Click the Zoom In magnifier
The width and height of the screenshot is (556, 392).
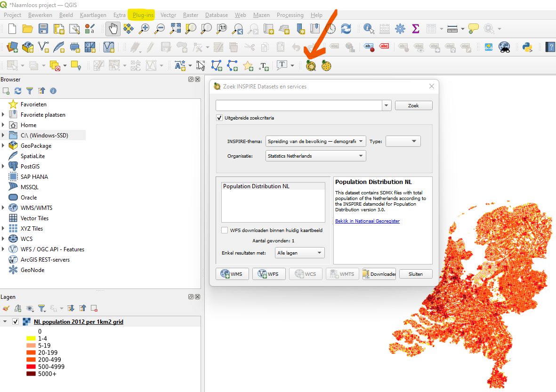coord(144,29)
